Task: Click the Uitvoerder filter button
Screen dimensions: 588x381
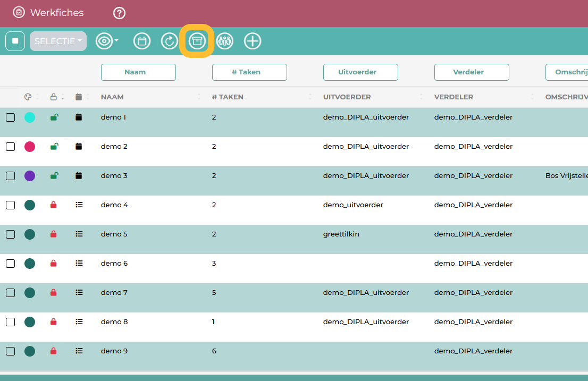Action: pyautogui.click(x=360, y=72)
